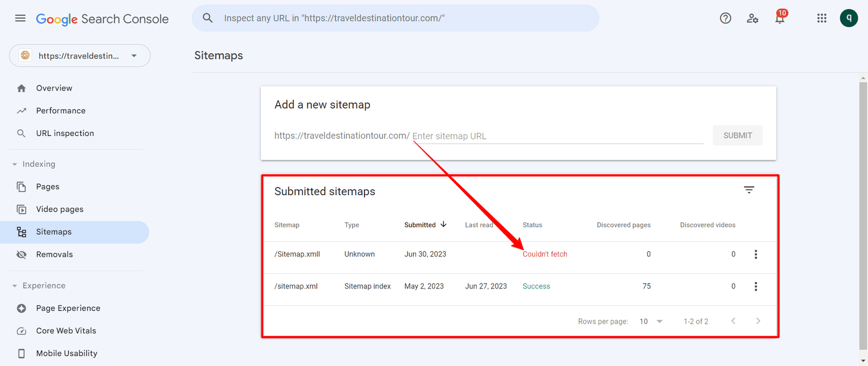The height and width of the screenshot is (366, 868).
Task: Click the Couldn't fetch status
Action: pyautogui.click(x=545, y=254)
